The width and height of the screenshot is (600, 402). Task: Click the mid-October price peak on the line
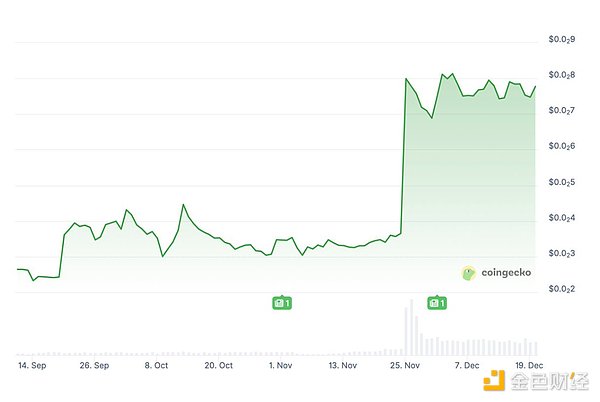pyautogui.click(x=183, y=205)
